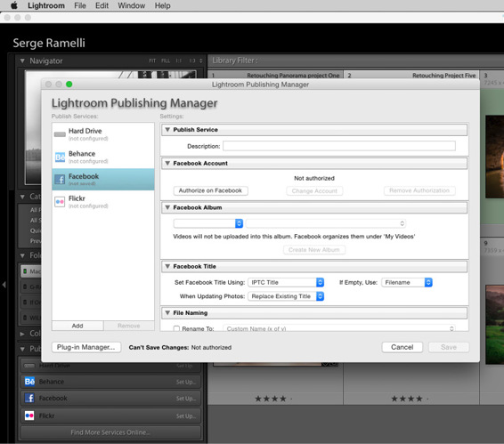This screenshot has height=444, width=504.
Task: Collapse the Folders panel triangle
Action: 22,255
